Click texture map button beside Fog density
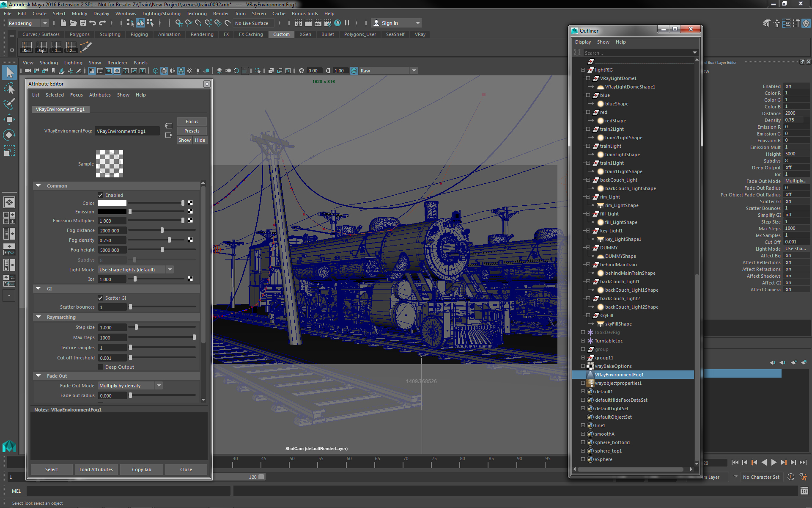Screen dimensions: 812x508 click(x=190, y=240)
